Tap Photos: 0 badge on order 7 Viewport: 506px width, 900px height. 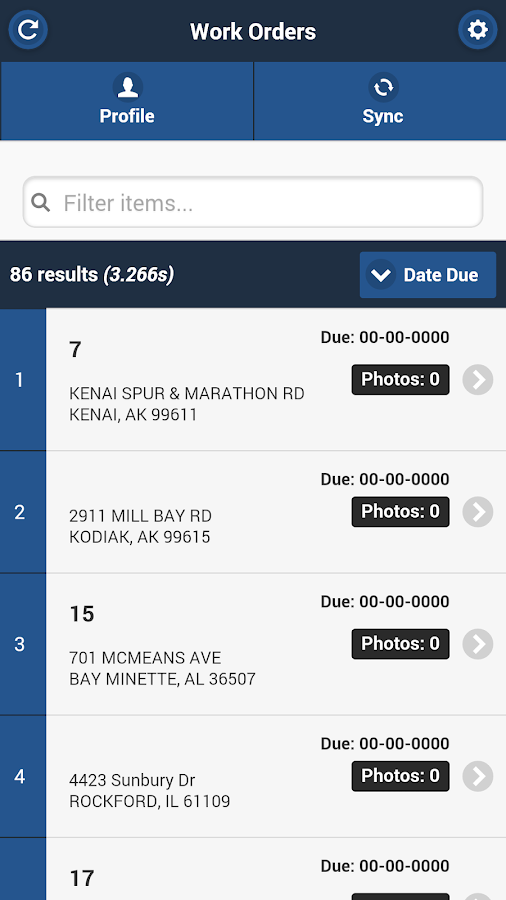click(x=400, y=379)
